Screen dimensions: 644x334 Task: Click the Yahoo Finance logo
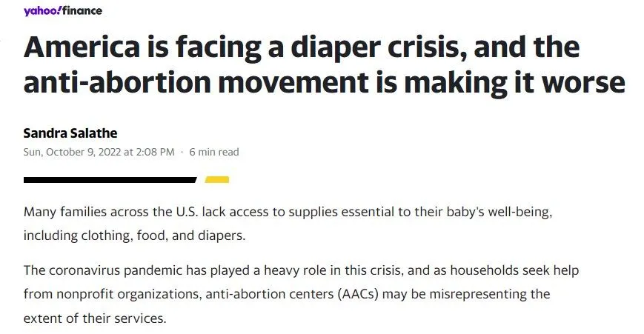(x=63, y=11)
